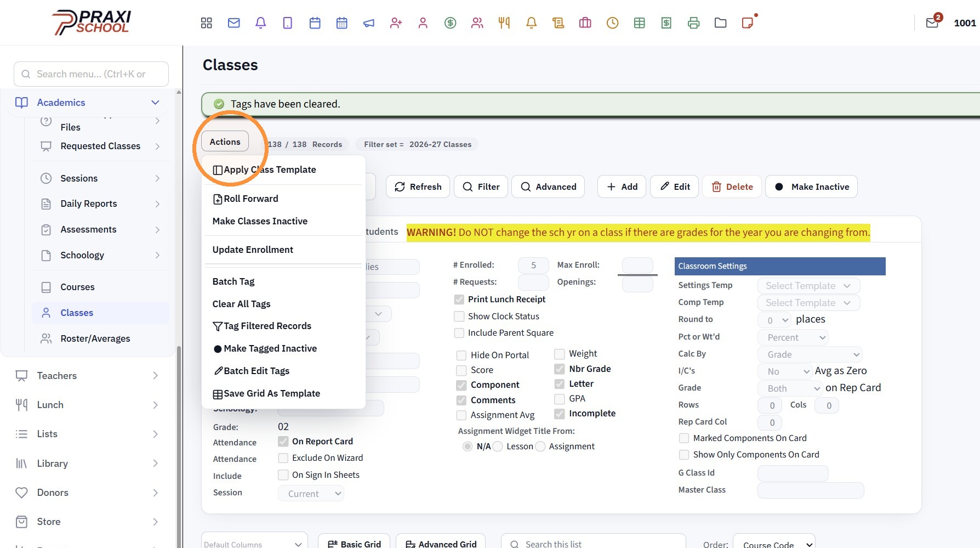This screenshot has width=980, height=548.
Task: Enable Show Clock Status checkbox
Action: pyautogui.click(x=459, y=317)
